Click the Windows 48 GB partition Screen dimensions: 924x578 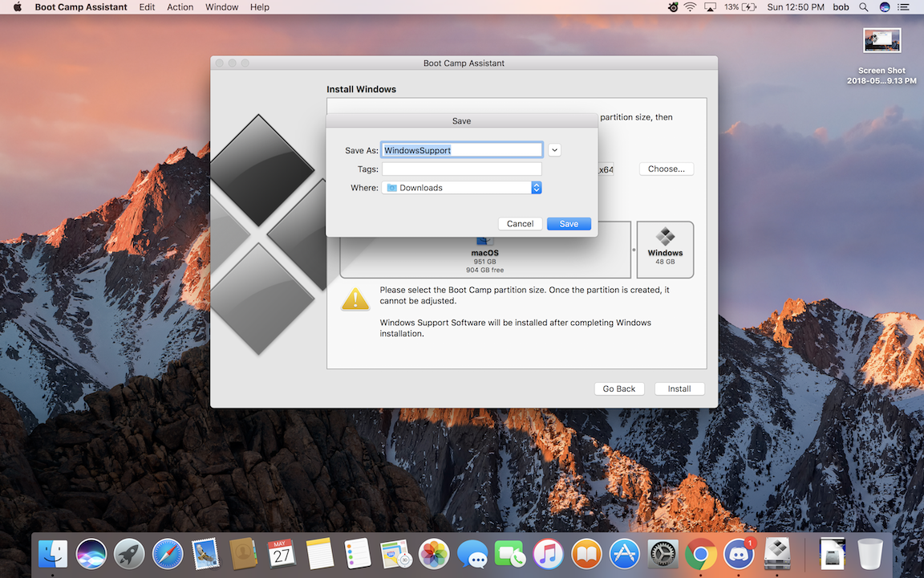[x=665, y=250]
